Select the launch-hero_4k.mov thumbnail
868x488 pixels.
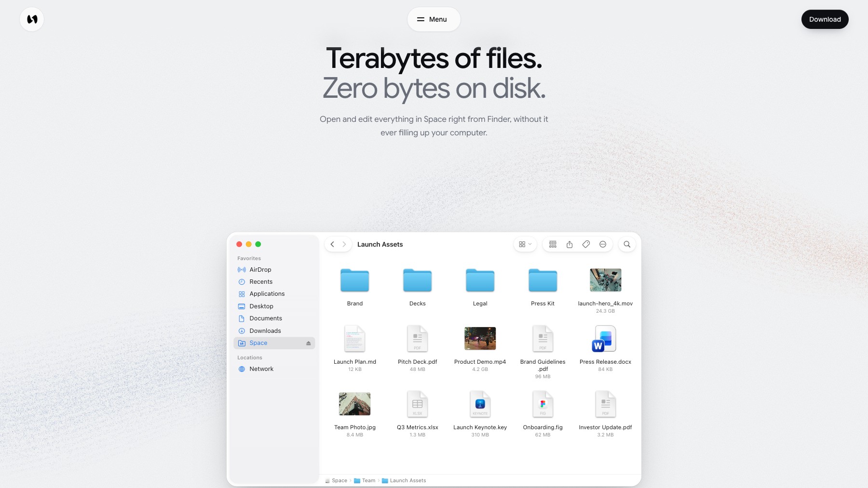(606, 280)
